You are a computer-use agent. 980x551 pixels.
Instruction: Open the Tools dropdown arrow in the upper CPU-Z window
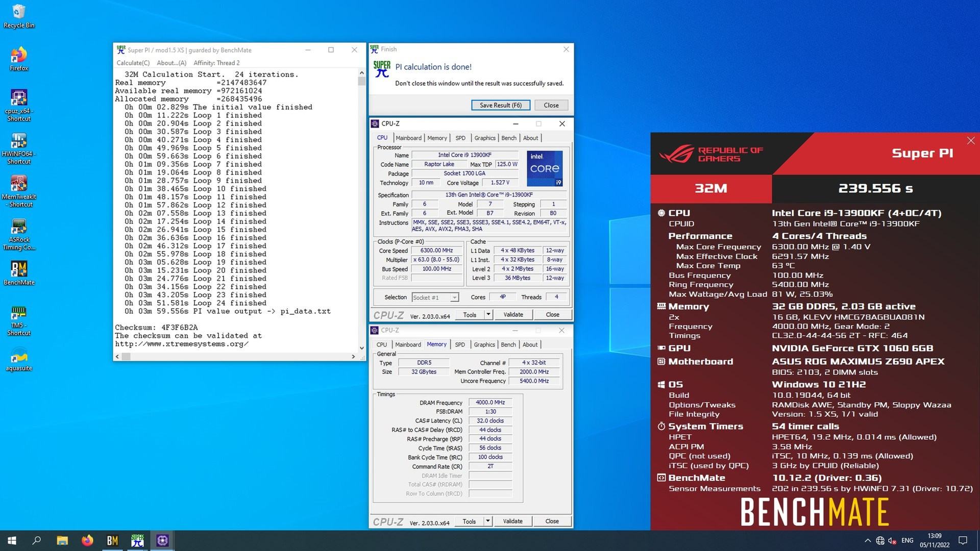point(488,314)
